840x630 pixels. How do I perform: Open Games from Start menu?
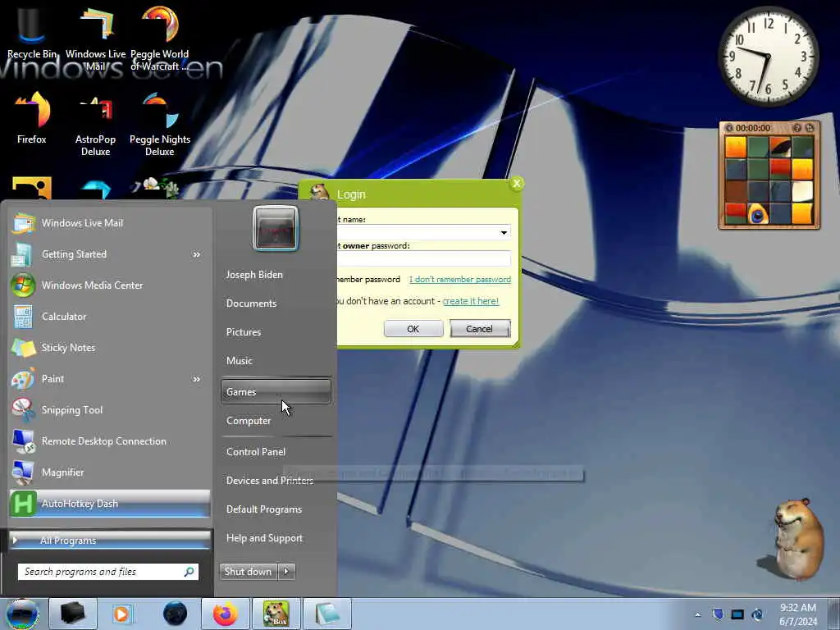pyautogui.click(x=276, y=391)
